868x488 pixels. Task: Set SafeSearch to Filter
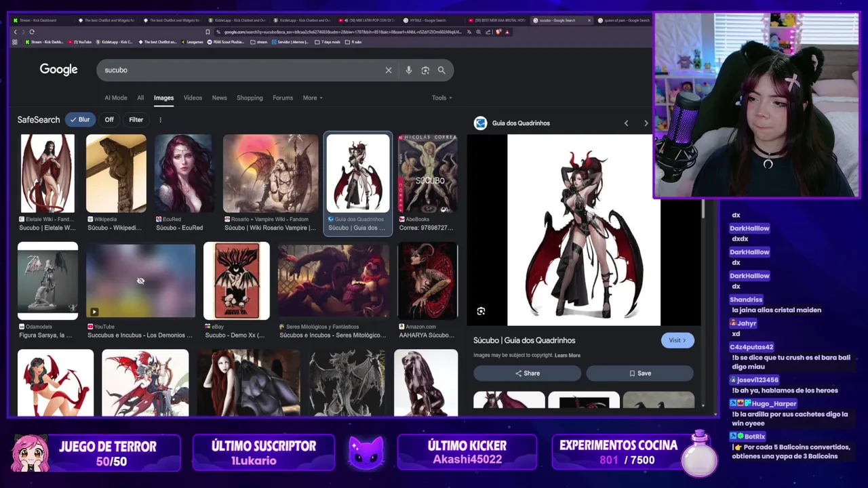coord(136,120)
